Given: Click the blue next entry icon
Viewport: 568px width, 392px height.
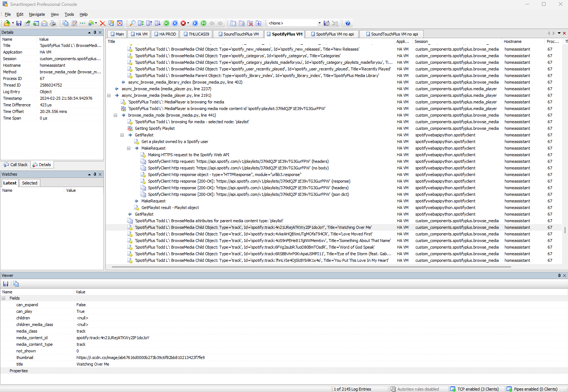Looking at the screenshot, I should 195,23.
